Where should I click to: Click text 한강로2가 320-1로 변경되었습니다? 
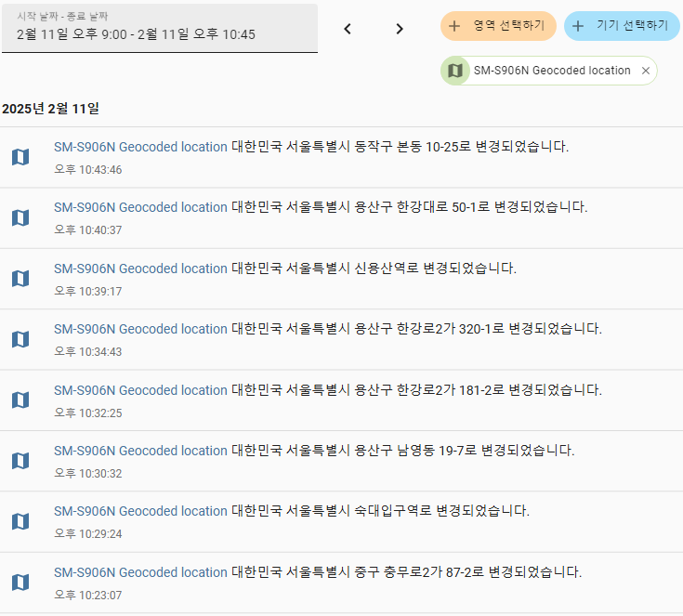(499, 329)
